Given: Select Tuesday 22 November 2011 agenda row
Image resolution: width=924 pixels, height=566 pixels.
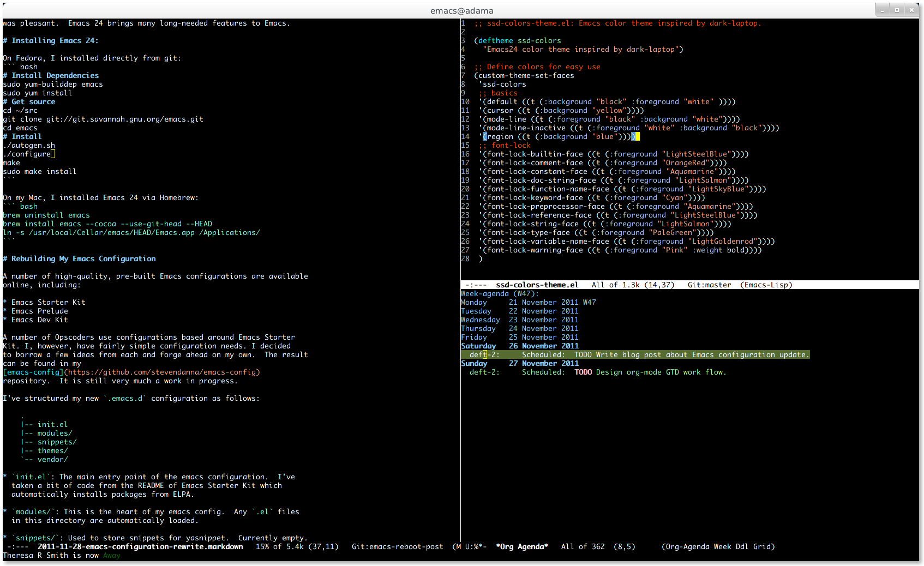Looking at the screenshot, I should (x=520, y=311).
